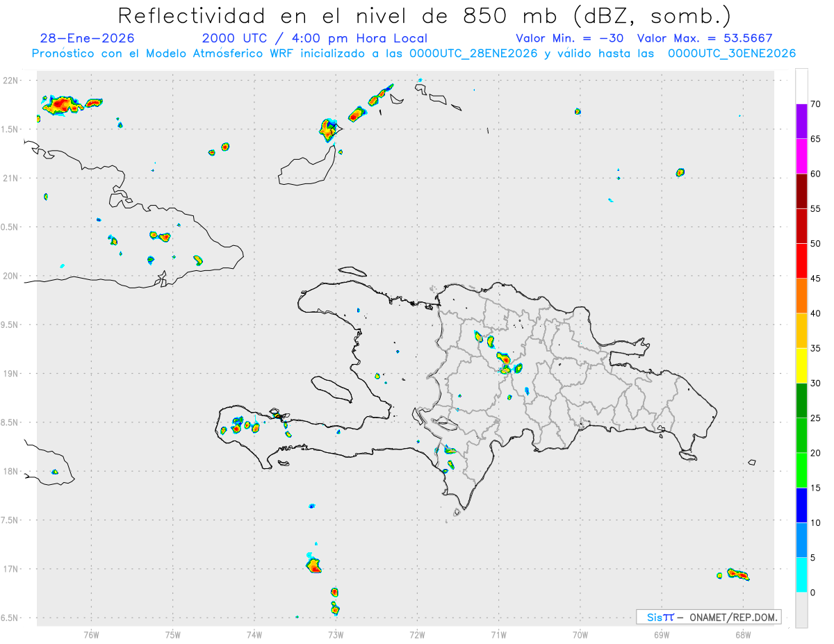Select the '68W' longitude axis label
This screenshot has width=834, height=644.
[742, 634]
